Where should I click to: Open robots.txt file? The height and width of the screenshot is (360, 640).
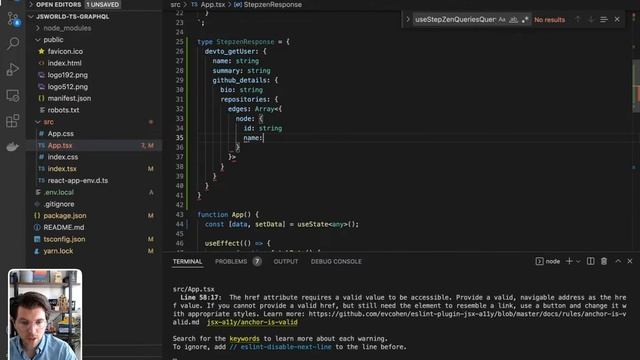(x=63, y=110)
